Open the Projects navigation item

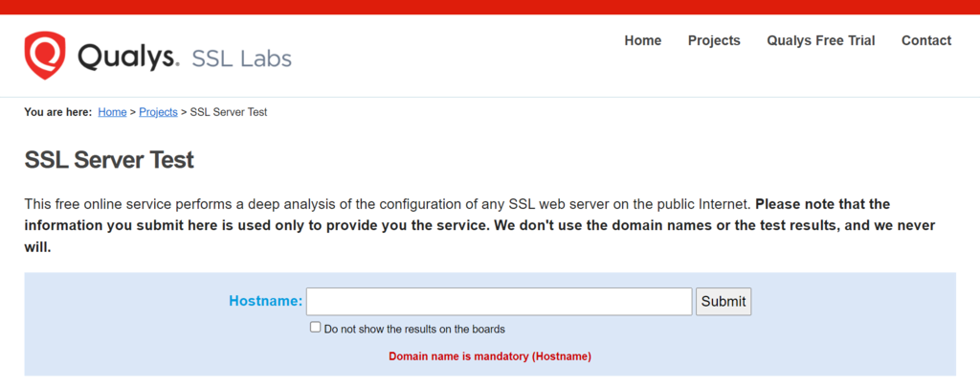click(x=714, y=40)
